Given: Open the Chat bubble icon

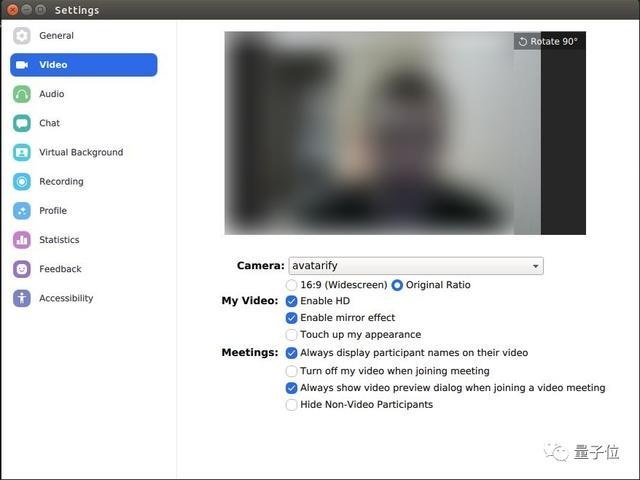Looking at the screenshot, I should tap(22, 123).
